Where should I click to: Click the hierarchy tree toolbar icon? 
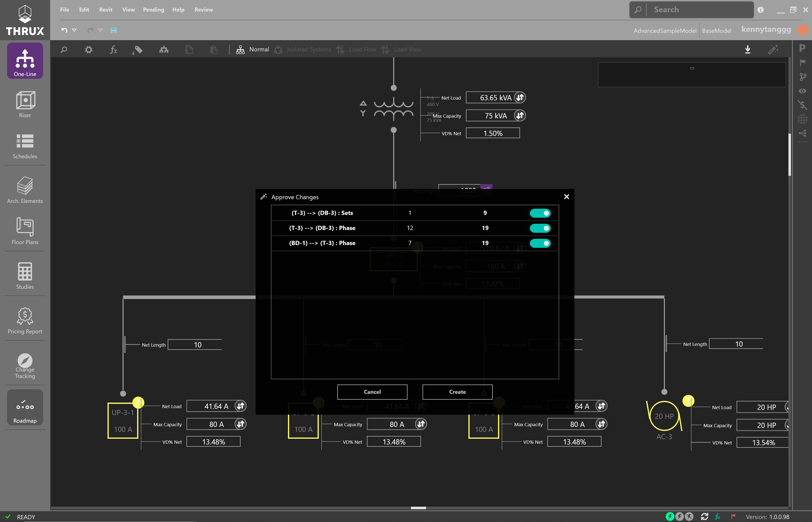click(164, 50)
